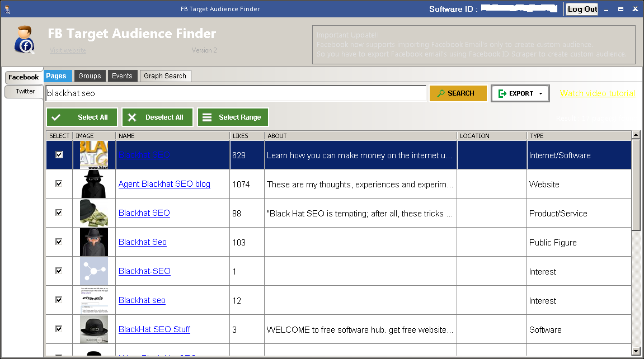
Task: Click the ABOUT column header
Action: (361, 136)
